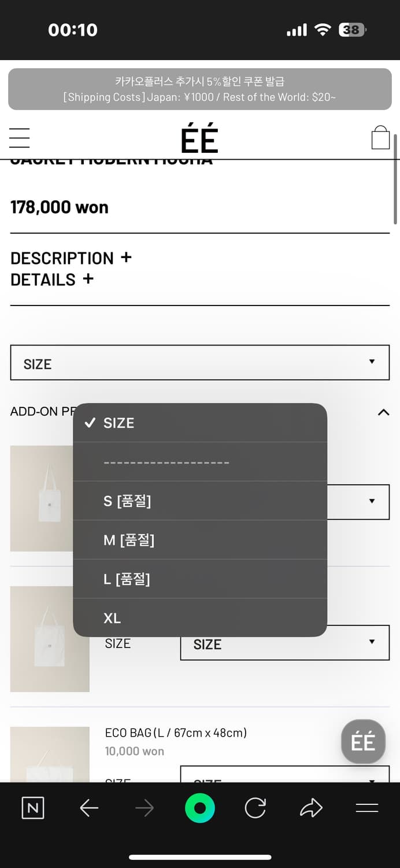Tap the ÉE logo at top

(199, 139)
